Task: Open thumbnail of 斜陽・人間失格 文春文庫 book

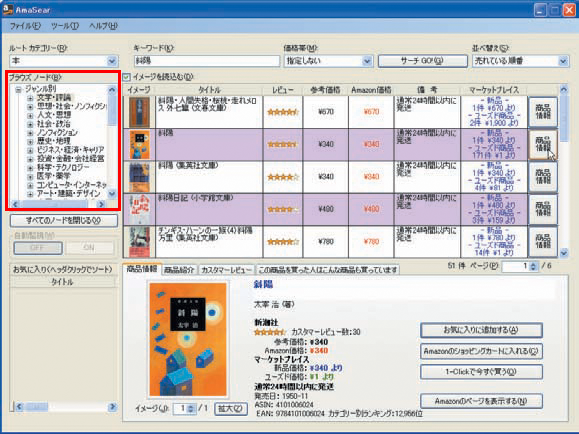Action: click(x=139, y=112)
